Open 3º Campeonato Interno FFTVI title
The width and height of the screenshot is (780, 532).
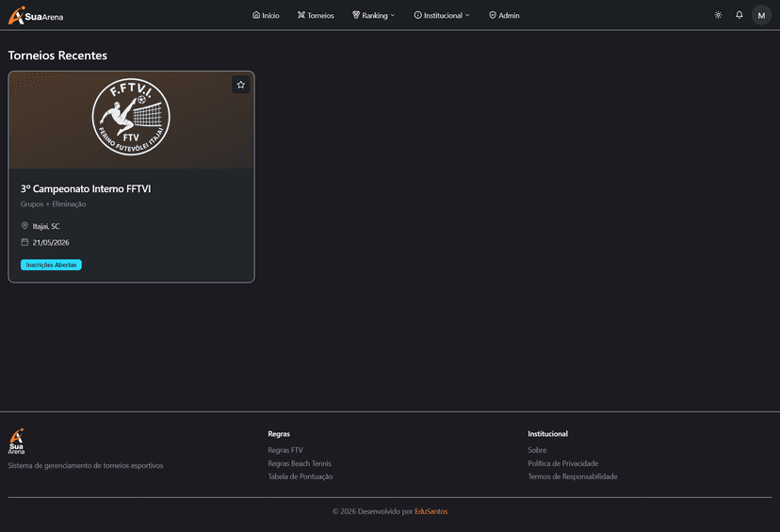[86, 189]
